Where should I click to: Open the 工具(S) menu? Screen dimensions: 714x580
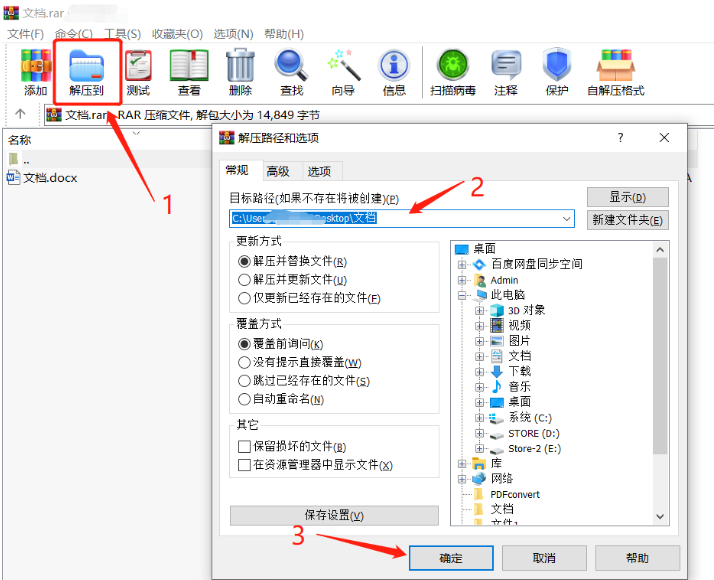click(x=122, y=34)
